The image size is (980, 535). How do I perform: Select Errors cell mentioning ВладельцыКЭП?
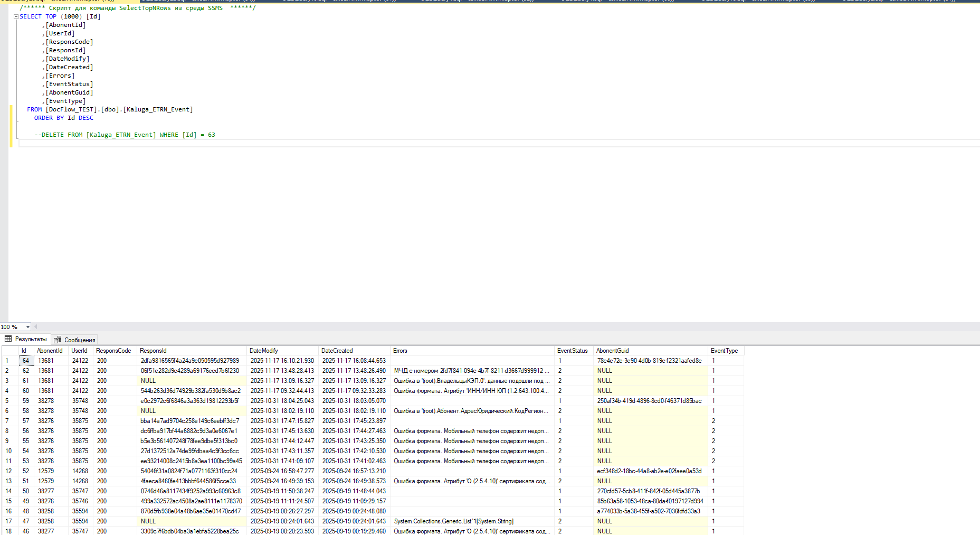point(473,381)
